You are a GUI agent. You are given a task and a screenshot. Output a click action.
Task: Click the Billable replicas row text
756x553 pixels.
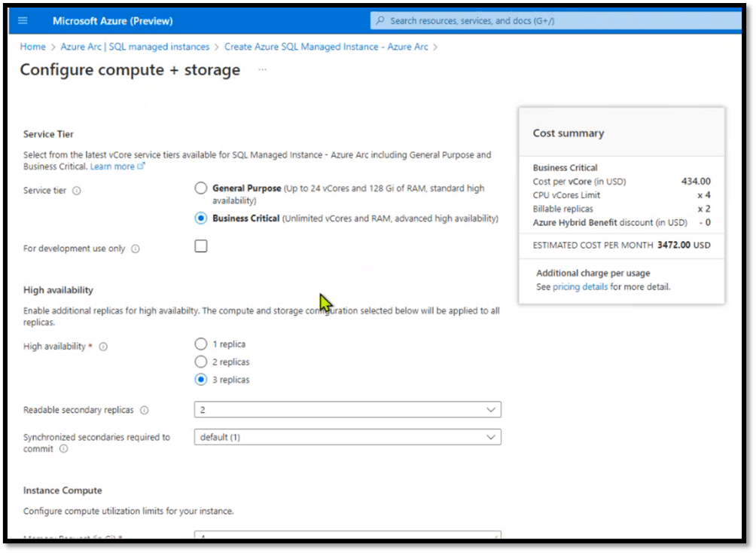pyautogui.click(x=562, y=209)
